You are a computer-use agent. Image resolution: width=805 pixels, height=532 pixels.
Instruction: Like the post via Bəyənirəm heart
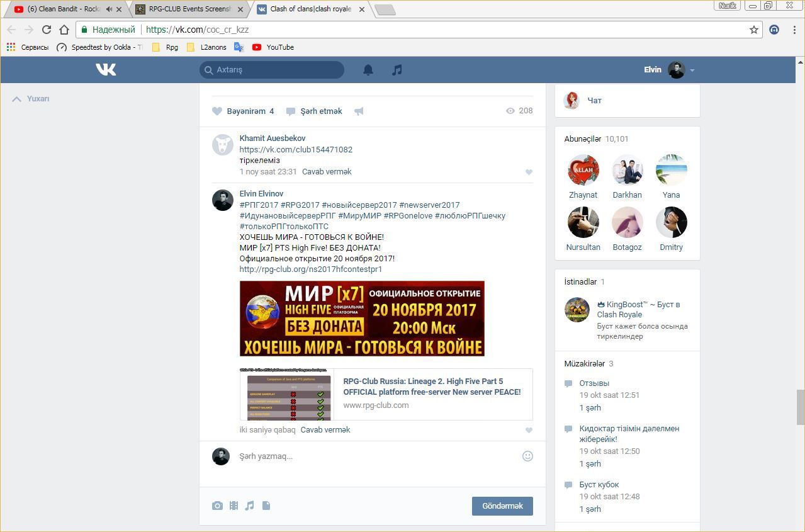(217, 111)
